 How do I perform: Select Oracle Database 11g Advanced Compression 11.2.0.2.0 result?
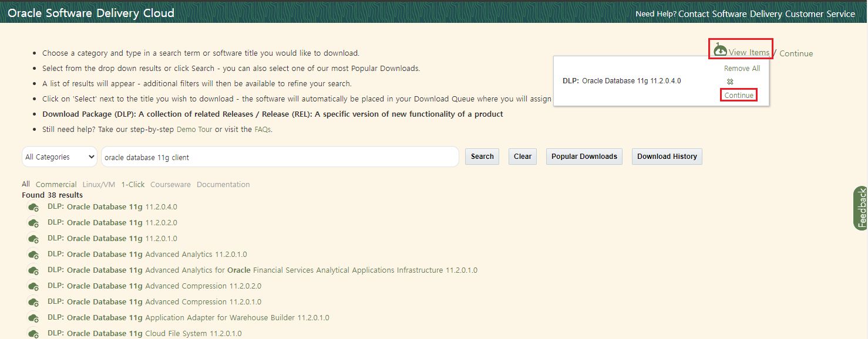[x=154, y=286]
